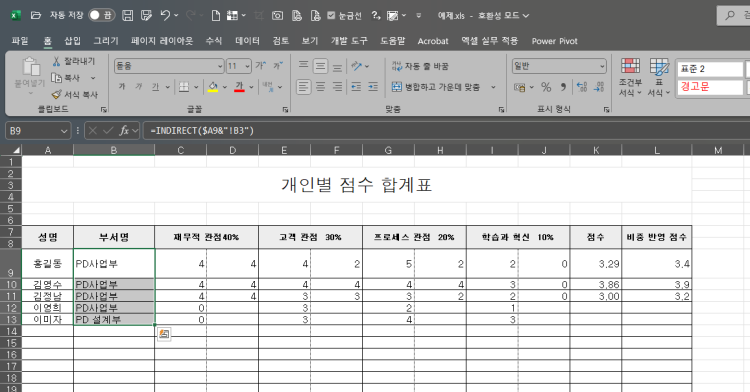Open Clipboard group dialog launcher
This screenshot has width=750, height=392.
[x=104, y=109]
